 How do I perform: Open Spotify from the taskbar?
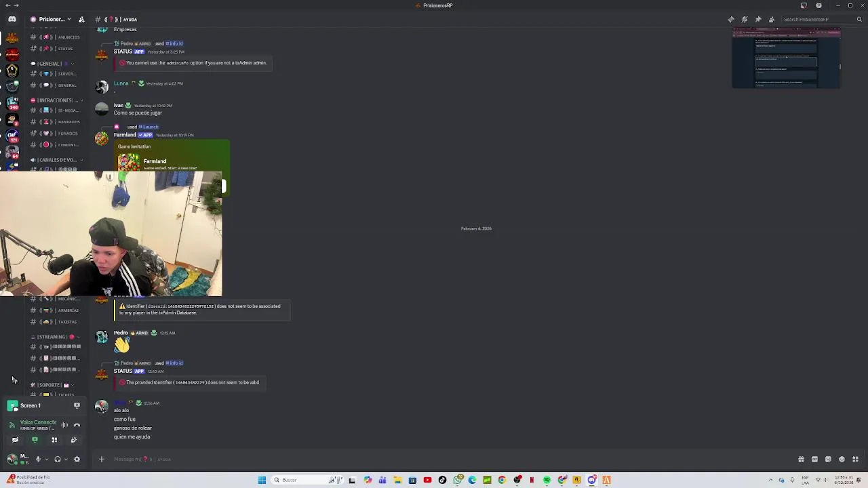(x=547, y=480)
